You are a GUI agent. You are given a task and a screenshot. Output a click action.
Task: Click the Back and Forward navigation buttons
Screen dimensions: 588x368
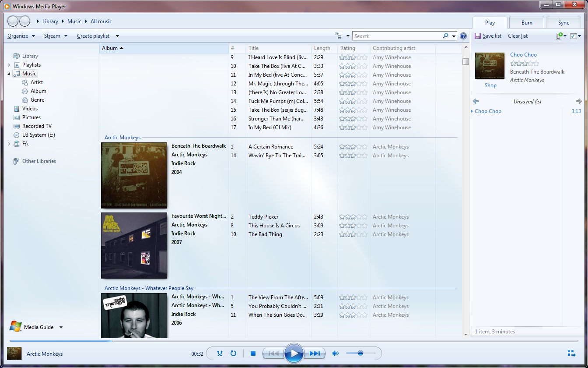pos(19,21)
